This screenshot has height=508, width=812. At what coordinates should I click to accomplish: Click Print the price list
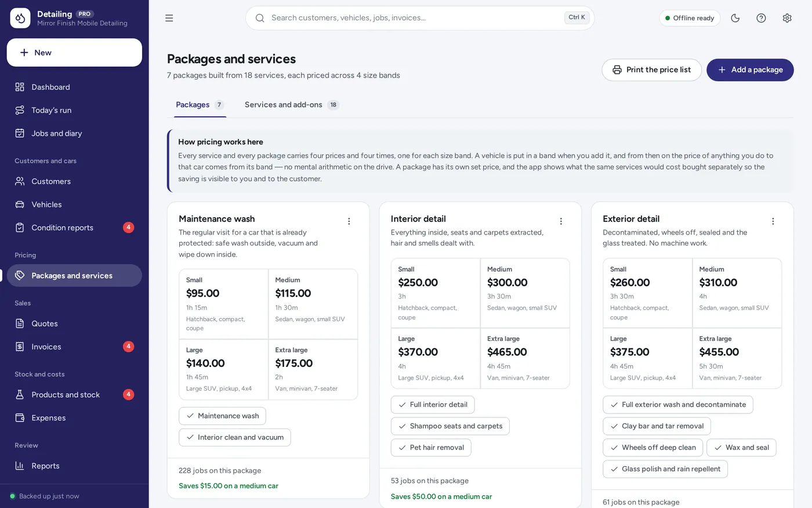tap(652, 70)
